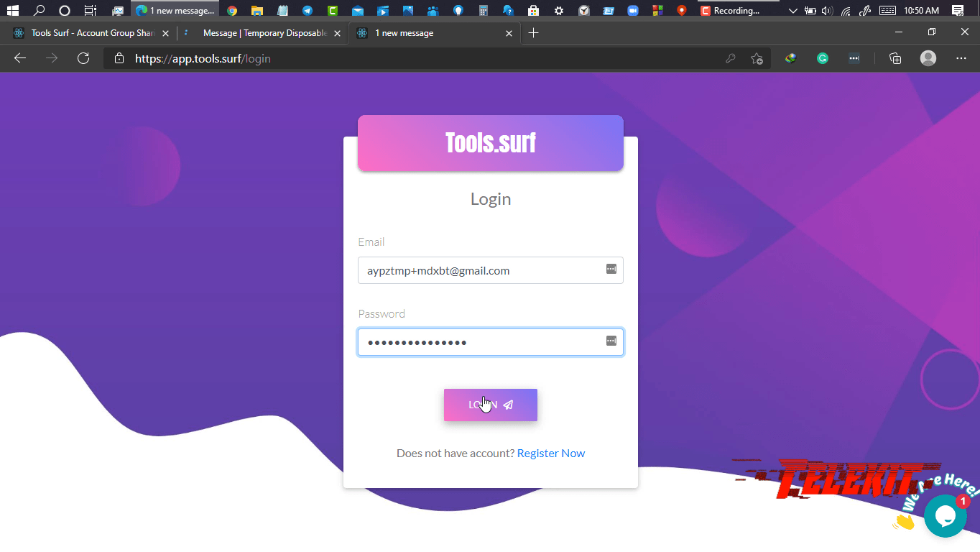980x552 pixels.
Task: Reload the current page
Action: 83,58
